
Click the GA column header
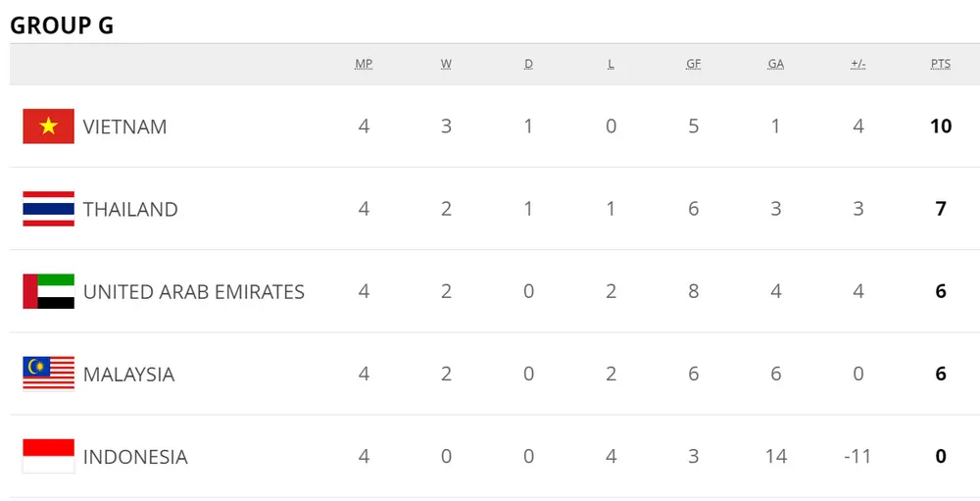pos(775,64)
